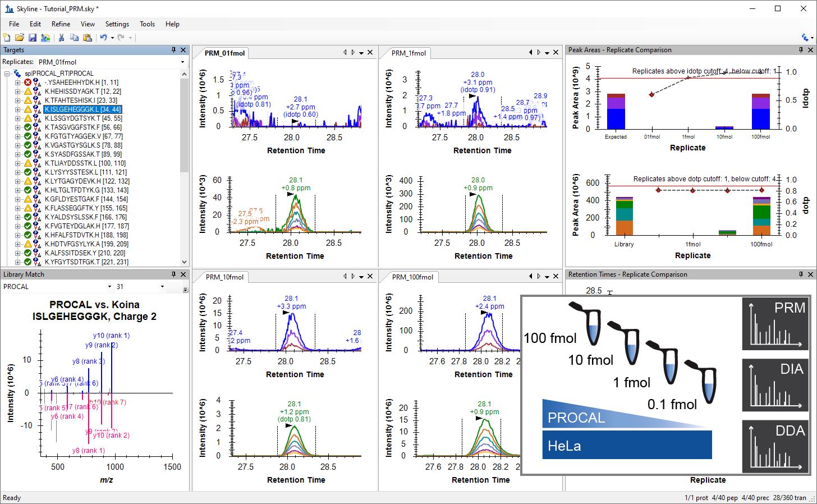Toggle the pin on the Library Match panel

[x=173, y=274]
